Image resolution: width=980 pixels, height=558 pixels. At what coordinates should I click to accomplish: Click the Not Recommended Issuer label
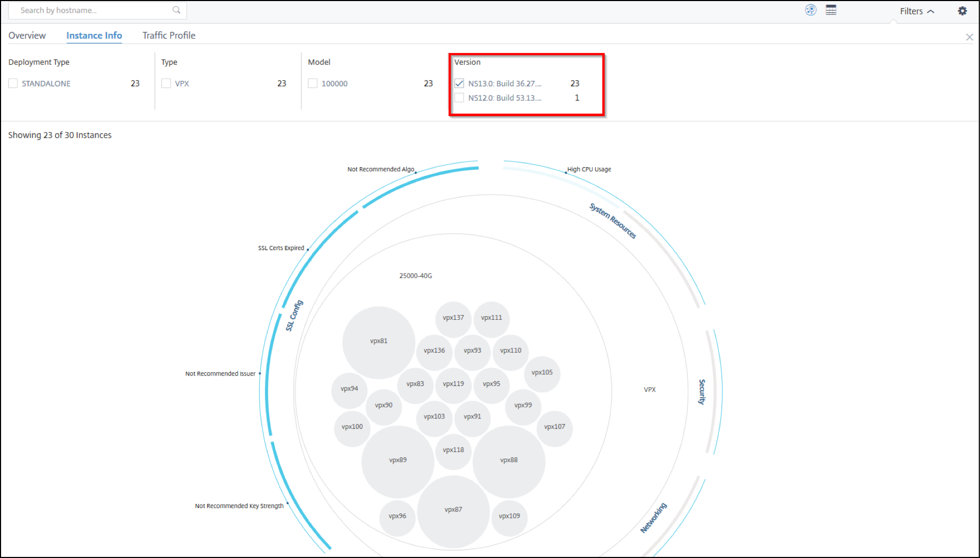220,373
